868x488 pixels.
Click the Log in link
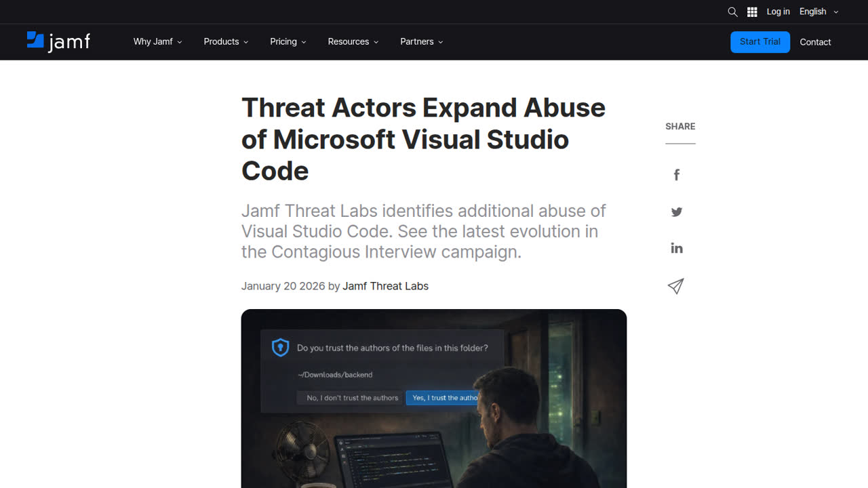tap(778, 12)
